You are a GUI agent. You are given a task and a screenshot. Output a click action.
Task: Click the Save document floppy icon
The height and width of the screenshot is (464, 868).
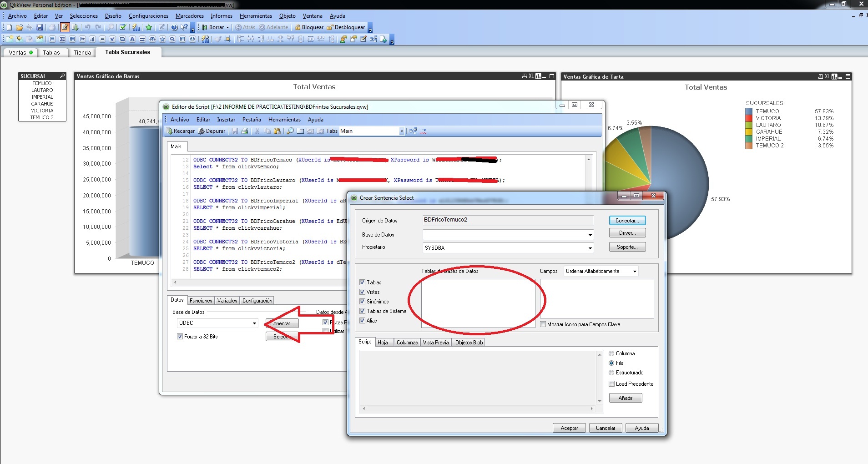pyautogui.click(x=40, y=27)
